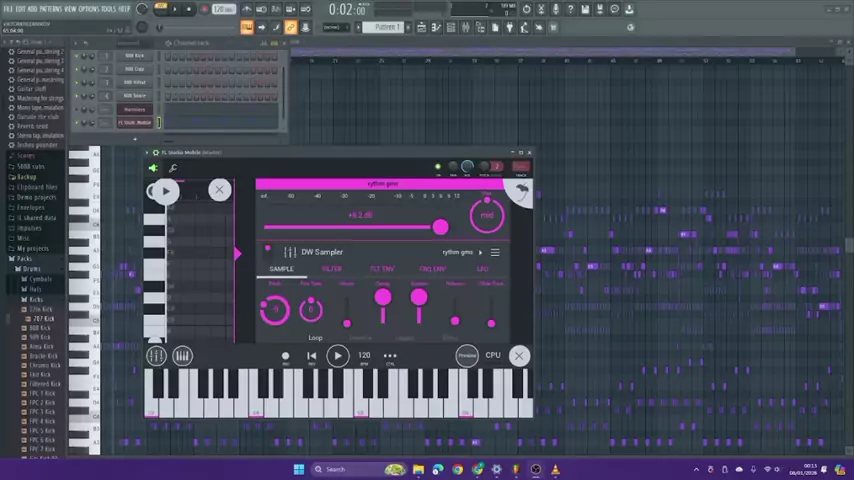The height and width of the screenshot is (480, 854).
Task: Click the pink volume slider handle
Action: [x=440, y=228]
